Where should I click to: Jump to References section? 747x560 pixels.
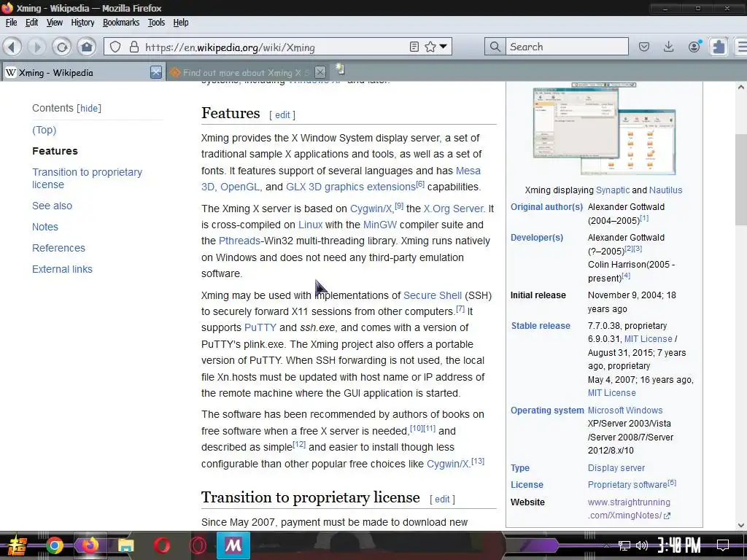click(58, 248)
